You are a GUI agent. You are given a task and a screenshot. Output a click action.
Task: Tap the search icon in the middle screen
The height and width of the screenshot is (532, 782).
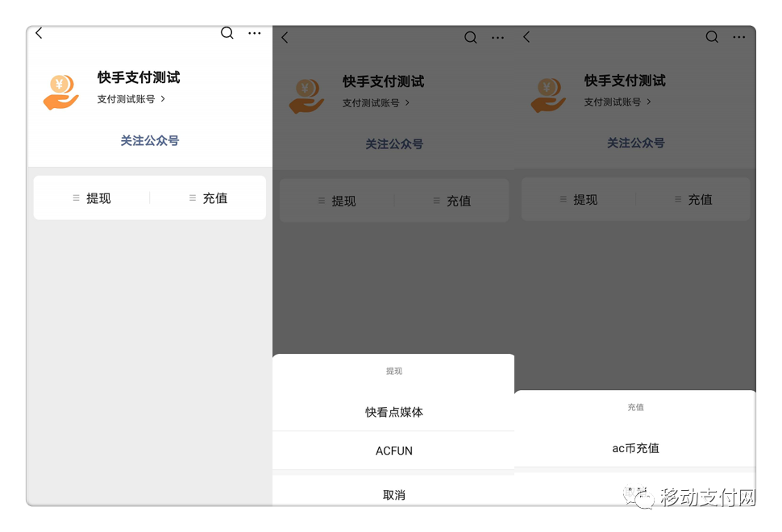point(471,37)
